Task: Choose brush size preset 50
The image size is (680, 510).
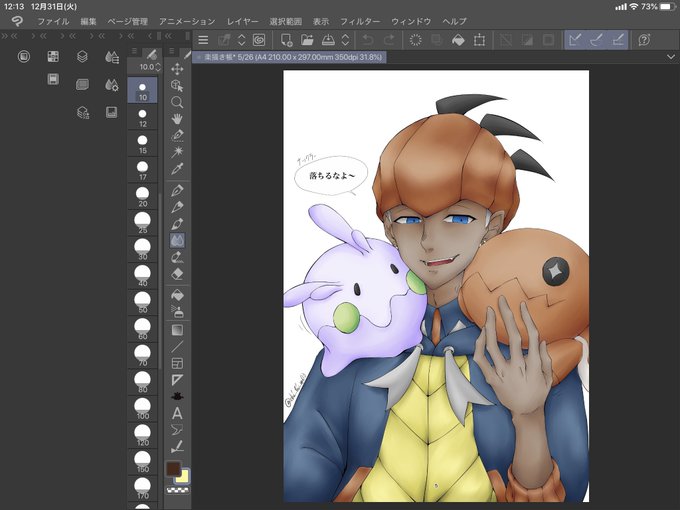Action: point(143,302)
